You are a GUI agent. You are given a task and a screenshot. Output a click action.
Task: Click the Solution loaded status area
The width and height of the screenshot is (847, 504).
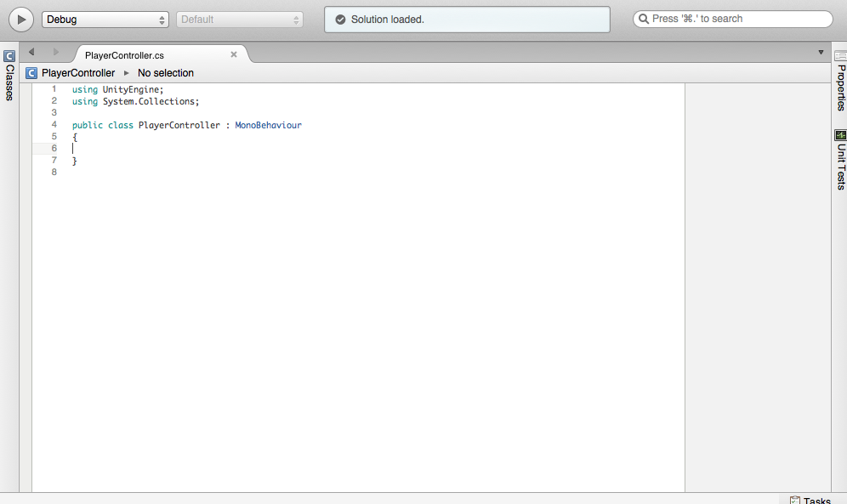tap(467, 20)
